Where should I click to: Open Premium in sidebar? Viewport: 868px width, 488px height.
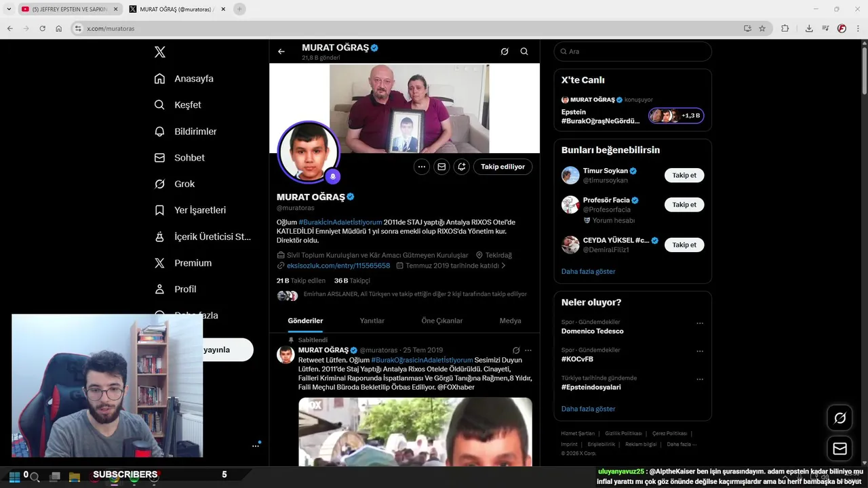pyautogui.click(x=182, y=263)
